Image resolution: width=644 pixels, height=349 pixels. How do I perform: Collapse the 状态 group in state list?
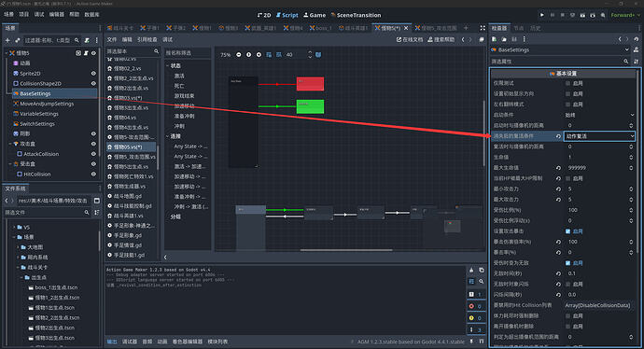(x=168, y=65)
